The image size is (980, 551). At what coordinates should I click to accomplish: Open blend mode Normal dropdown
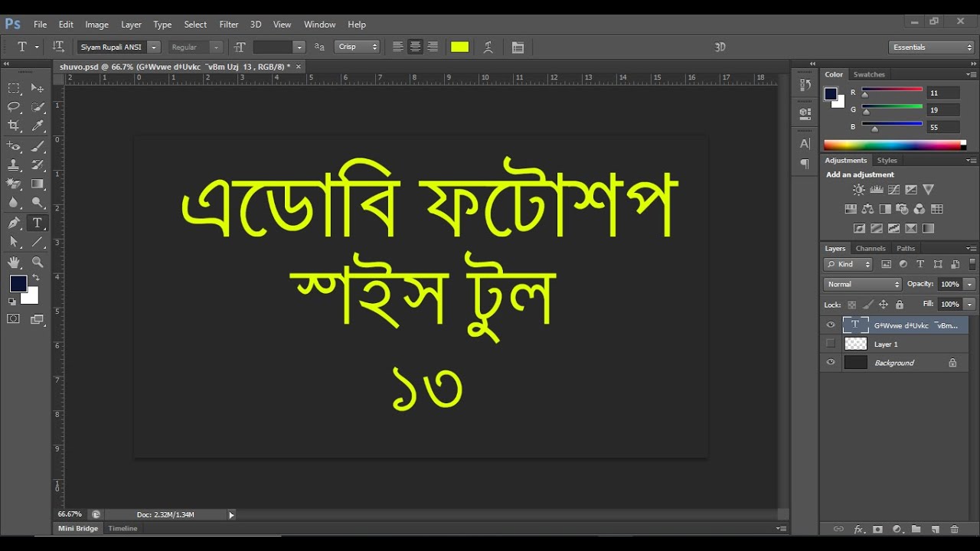point(863,284)
